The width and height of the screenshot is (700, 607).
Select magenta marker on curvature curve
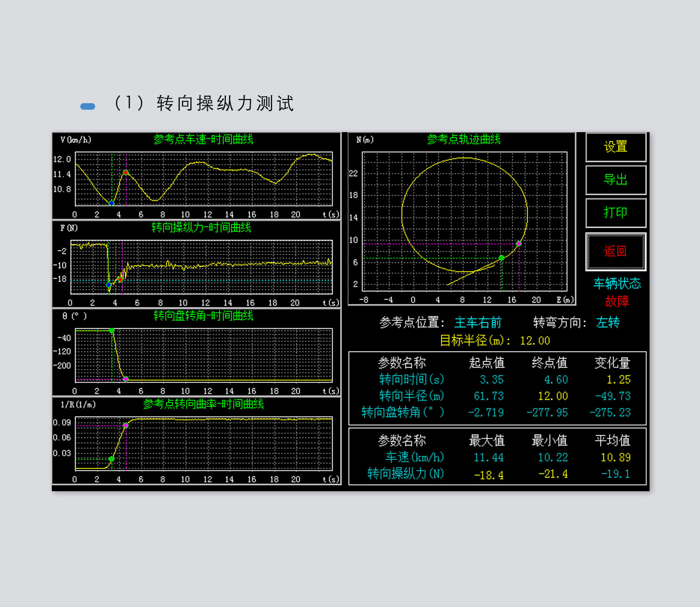coord(126,425)
